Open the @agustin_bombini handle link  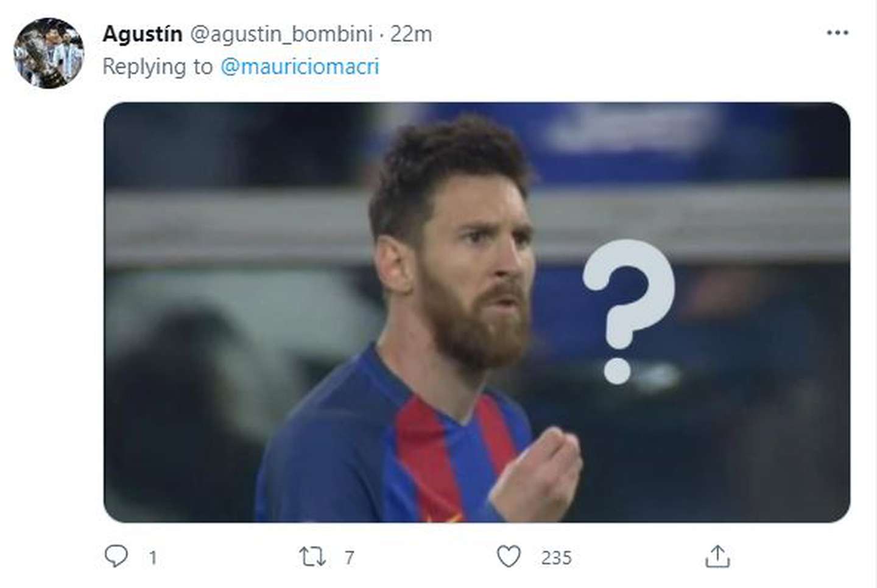(281, 34)
